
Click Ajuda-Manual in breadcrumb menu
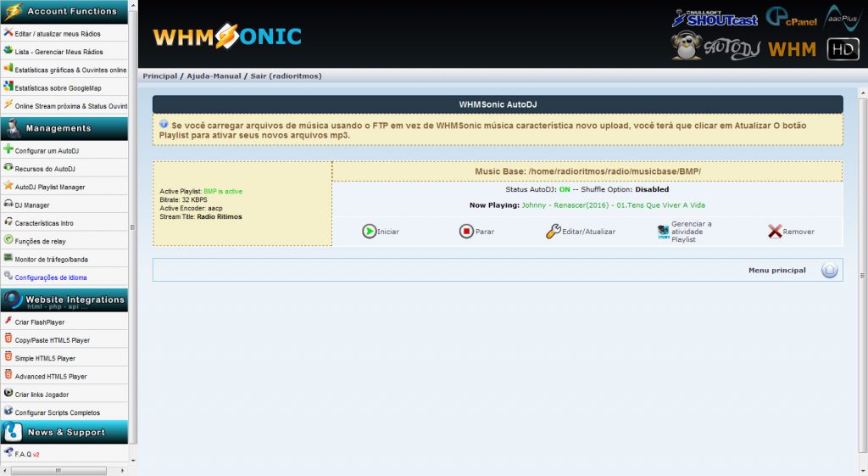tap(214, 76)
